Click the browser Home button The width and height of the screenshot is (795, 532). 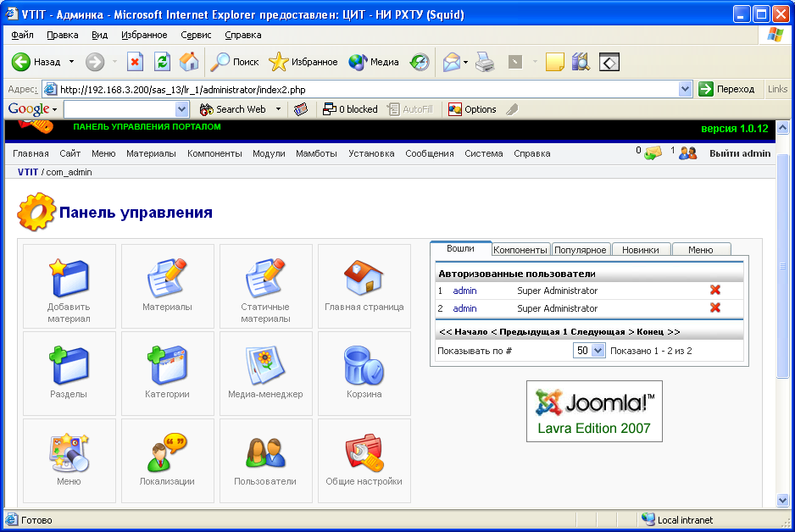189,62
